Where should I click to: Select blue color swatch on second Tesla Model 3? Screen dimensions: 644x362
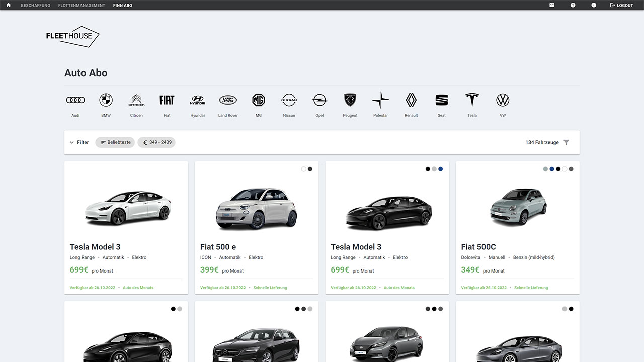(440, 169)
